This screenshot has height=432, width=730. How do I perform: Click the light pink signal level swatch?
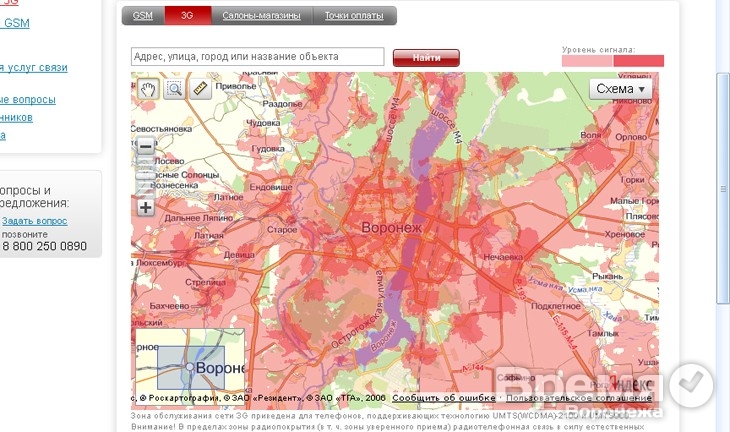coord(587,61)
